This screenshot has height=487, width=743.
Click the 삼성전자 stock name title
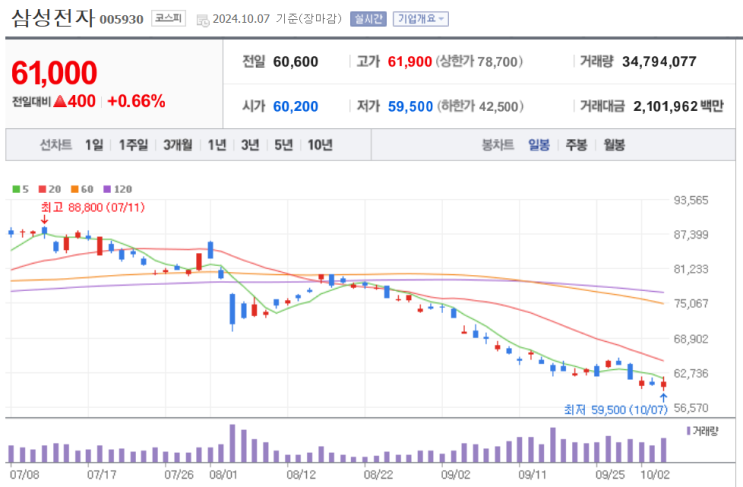tap(53, 18)
